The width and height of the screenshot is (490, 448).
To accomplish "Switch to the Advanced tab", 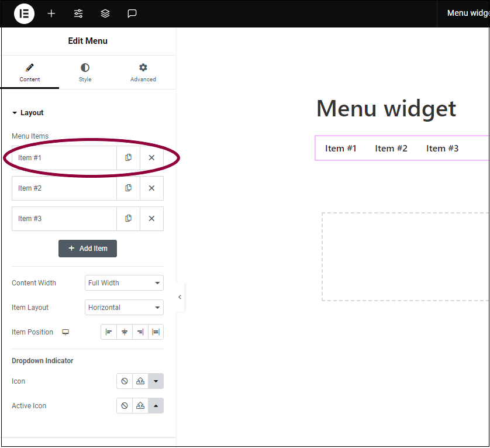I will click(143, 73).
